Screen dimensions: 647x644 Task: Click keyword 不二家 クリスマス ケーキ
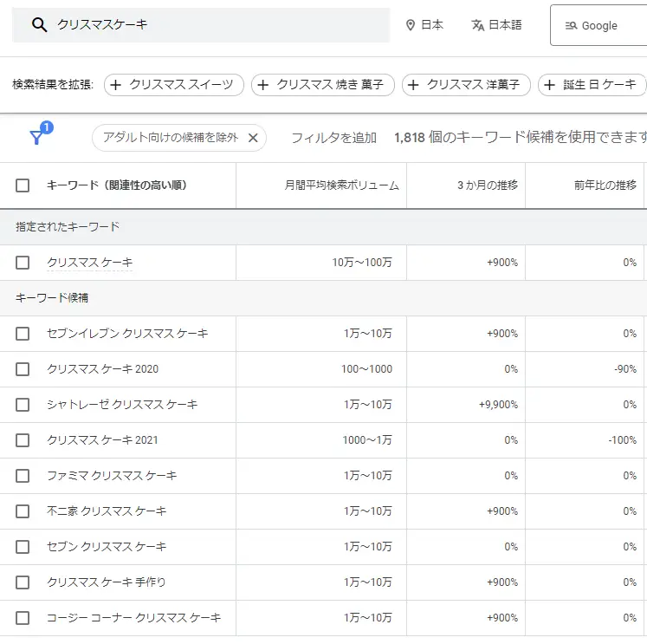pos(107,511)
